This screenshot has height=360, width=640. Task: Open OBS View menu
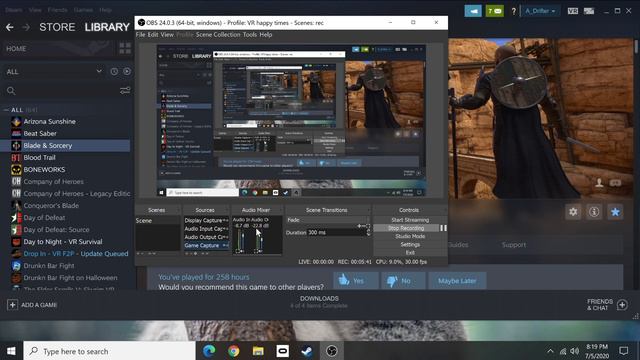click(167, 35)
